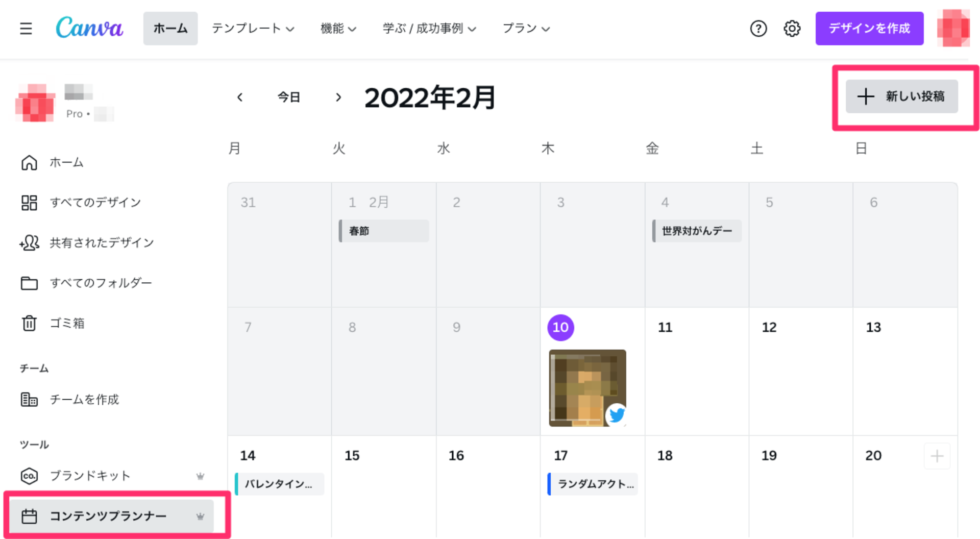This screenshot has width=980, height=539.
Task: Click the デザインを作成 button
Action: [x=869, y=29]
